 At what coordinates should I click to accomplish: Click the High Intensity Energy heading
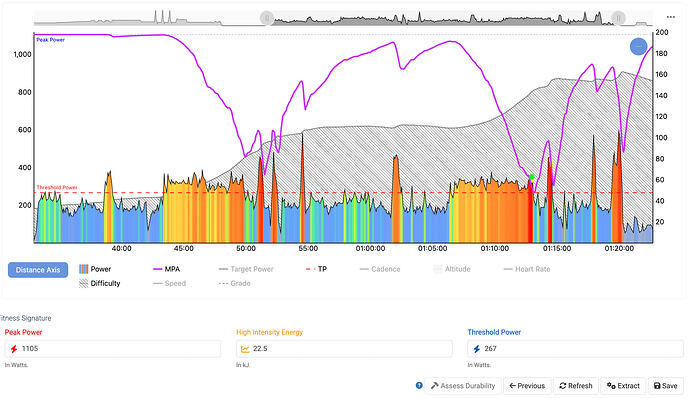269,332
